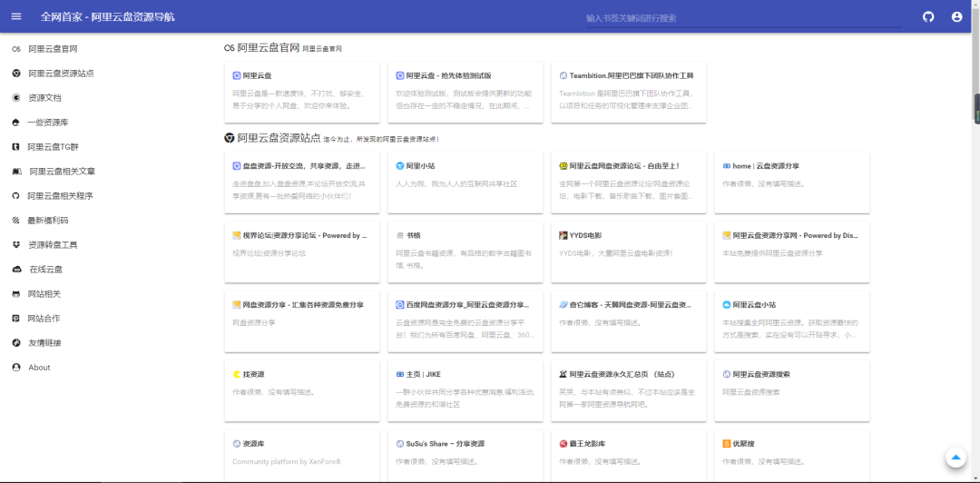Click the 阿里云盘资源站点 section heading
Screen dimensions: 980x483
coord(279,138)
